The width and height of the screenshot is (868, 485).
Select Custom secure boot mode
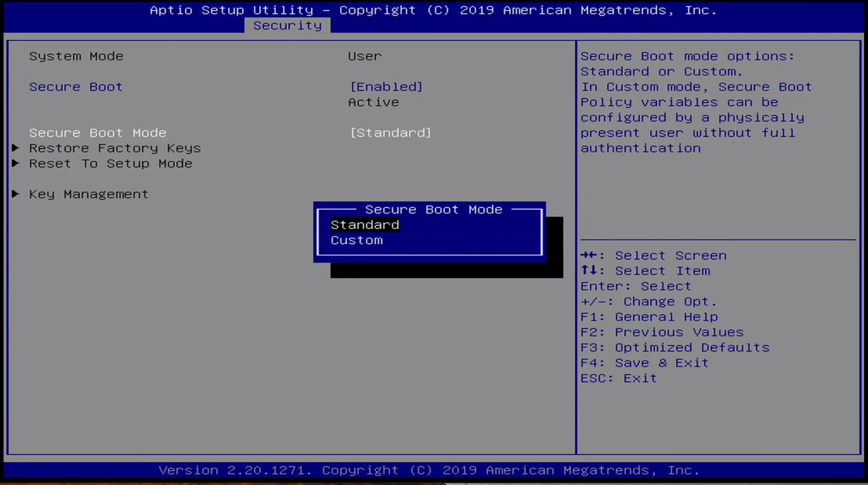tap(356, 240)
